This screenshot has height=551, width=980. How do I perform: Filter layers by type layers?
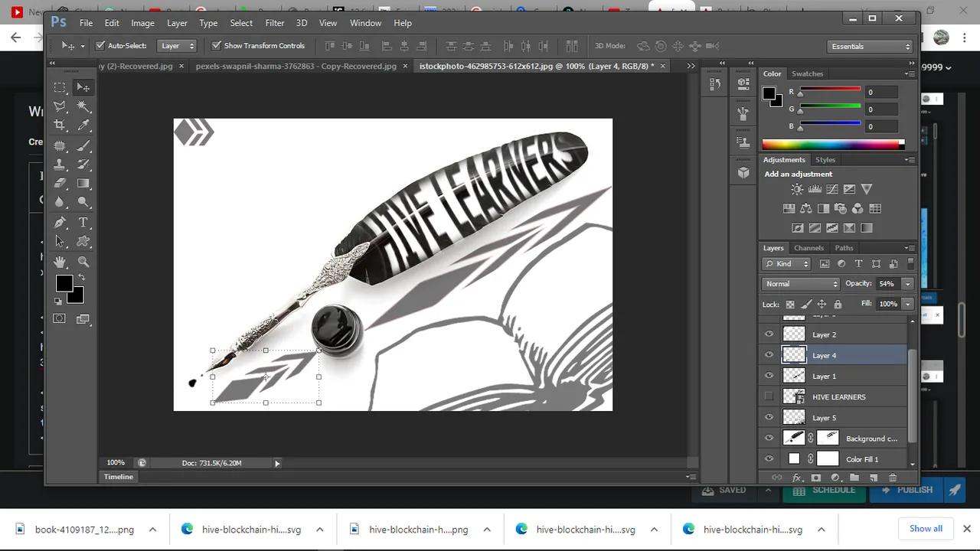coord(858,264)
